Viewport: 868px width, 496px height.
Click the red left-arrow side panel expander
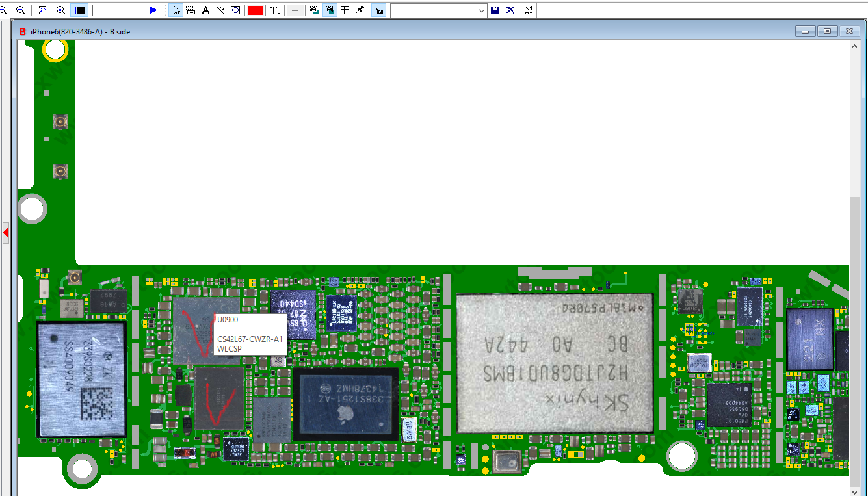[5, 232]
